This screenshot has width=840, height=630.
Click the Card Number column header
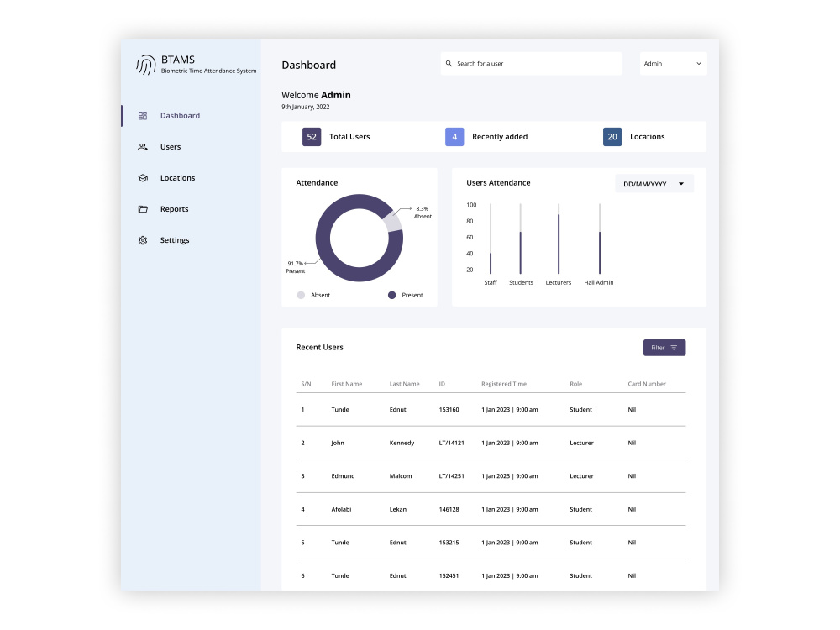tap(647, 384)
